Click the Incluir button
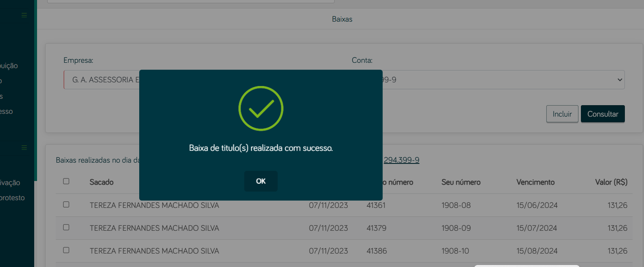Screen dimensions: 644x267 [562, 114]
